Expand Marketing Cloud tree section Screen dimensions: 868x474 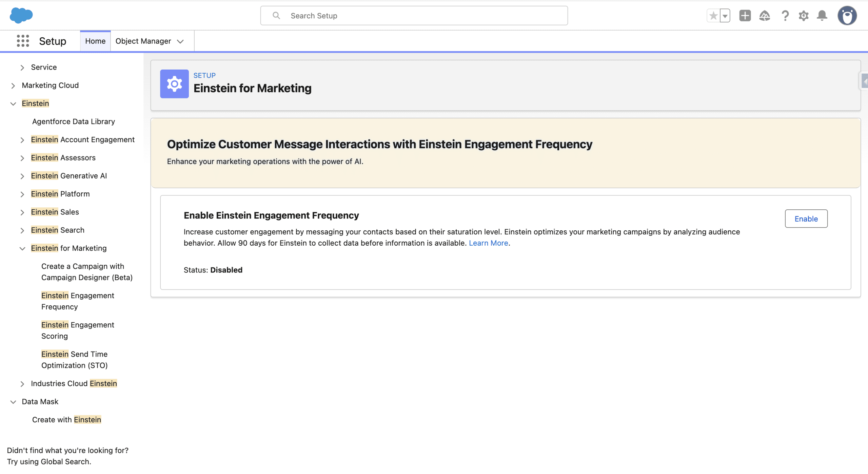pos(13,86)
